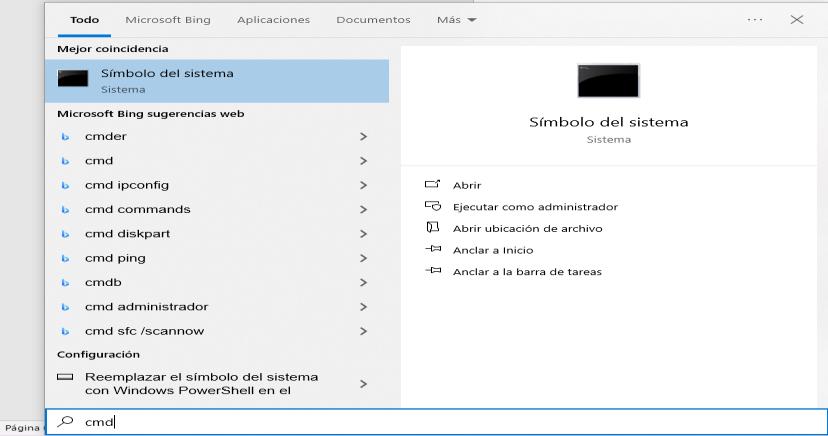The width and height of the screenshot is (828, 436).
Task: Expand the cmd suggestion arrow
Action: point(363,160)
